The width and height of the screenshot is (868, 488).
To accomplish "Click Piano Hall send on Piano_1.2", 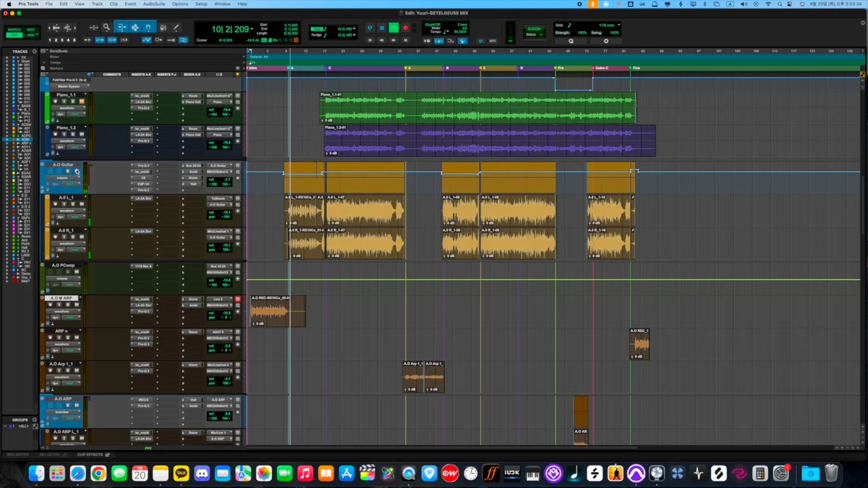I will tap(193, 135).
